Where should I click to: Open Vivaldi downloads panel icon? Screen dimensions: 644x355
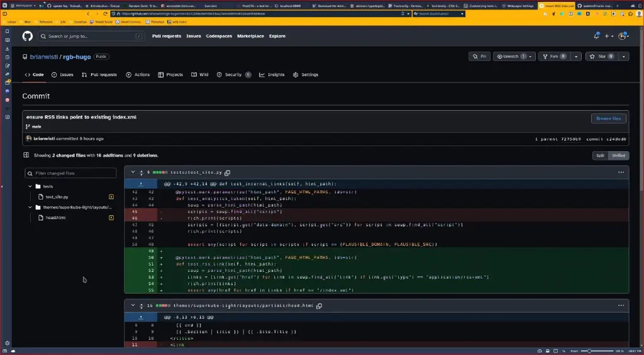pos(7,48)
